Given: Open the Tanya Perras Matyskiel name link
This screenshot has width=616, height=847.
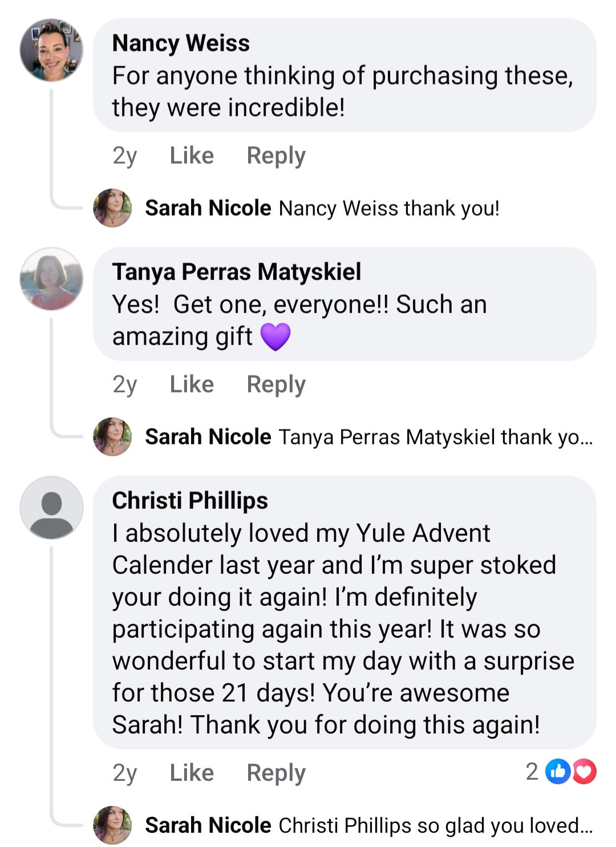Looking at the screenshot, I should coord(236,272).
